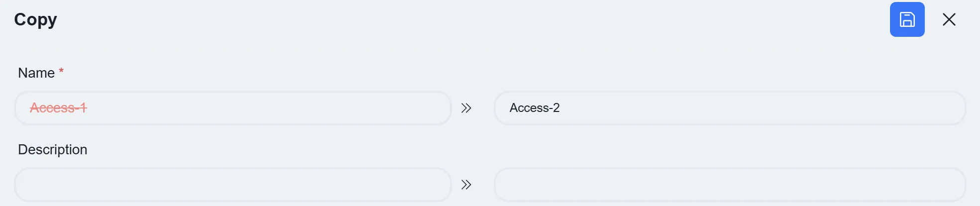Dismiss the Copy panel without saving
The image size is (980, 206).
pos(949,19)
